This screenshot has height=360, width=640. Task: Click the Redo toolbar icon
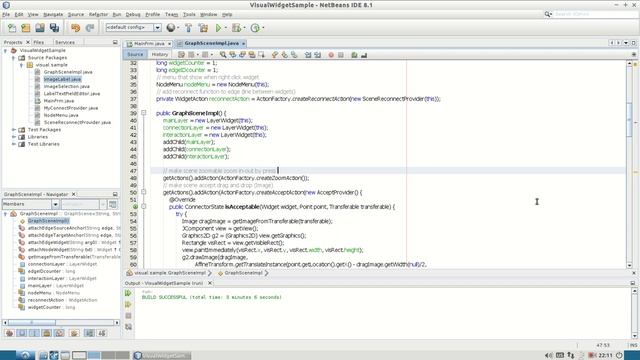click(x=90, y=28)
